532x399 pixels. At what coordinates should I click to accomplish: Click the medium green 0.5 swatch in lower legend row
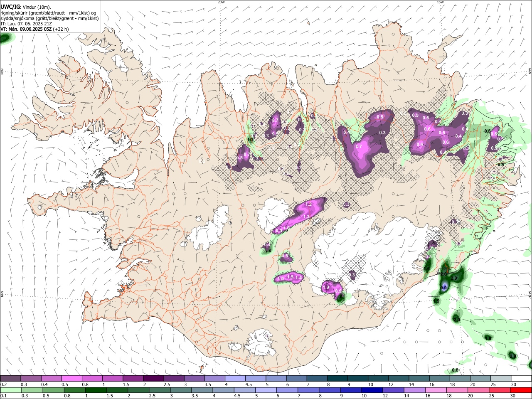pos(53,390)
